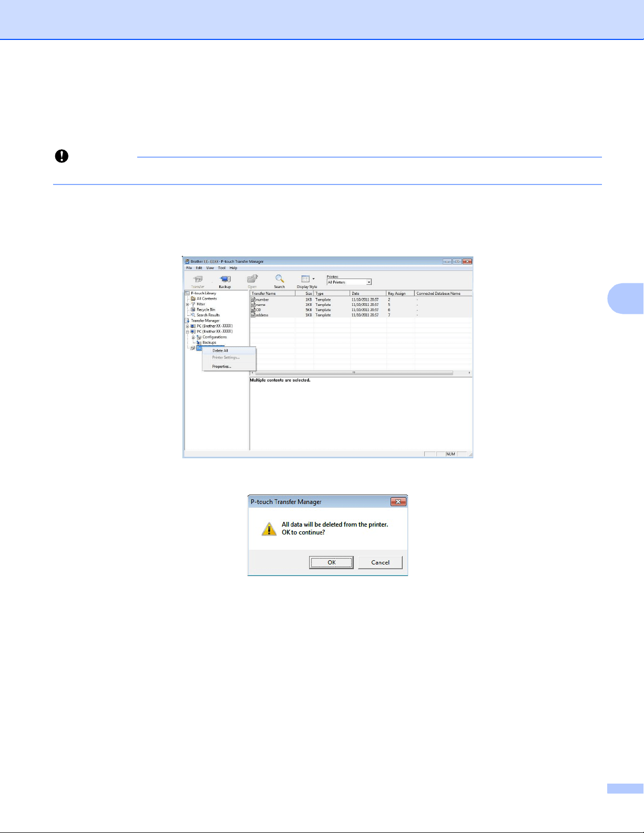Click the Open toolbar icon
Viewport: 644px width, 833px height.
coord(252,279)
